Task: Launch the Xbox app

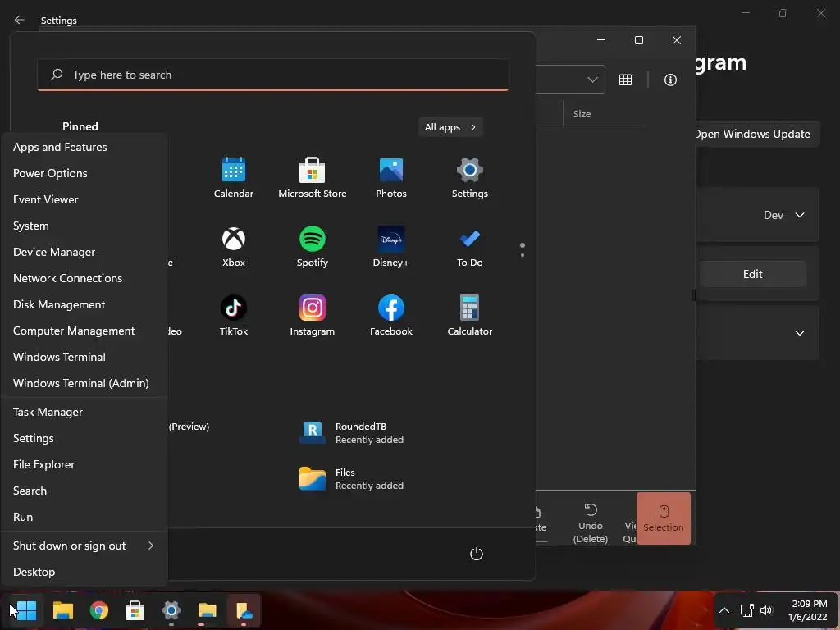Action: click(234, 246)
